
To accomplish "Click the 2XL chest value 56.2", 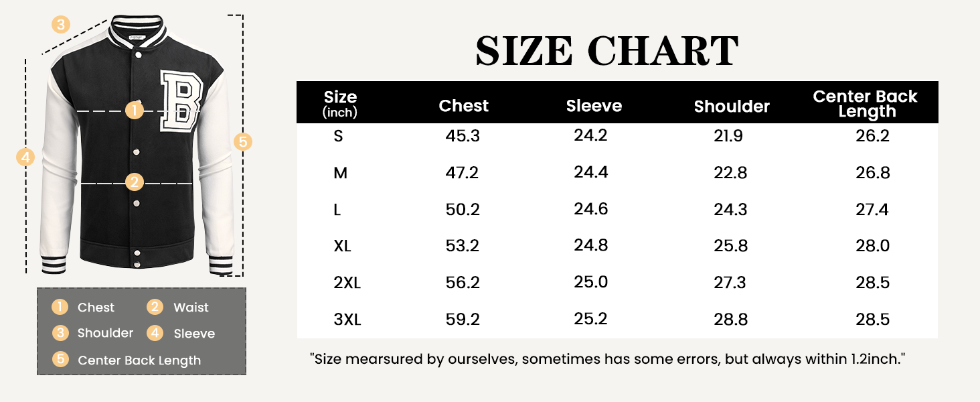I will (x=463, y=283).
